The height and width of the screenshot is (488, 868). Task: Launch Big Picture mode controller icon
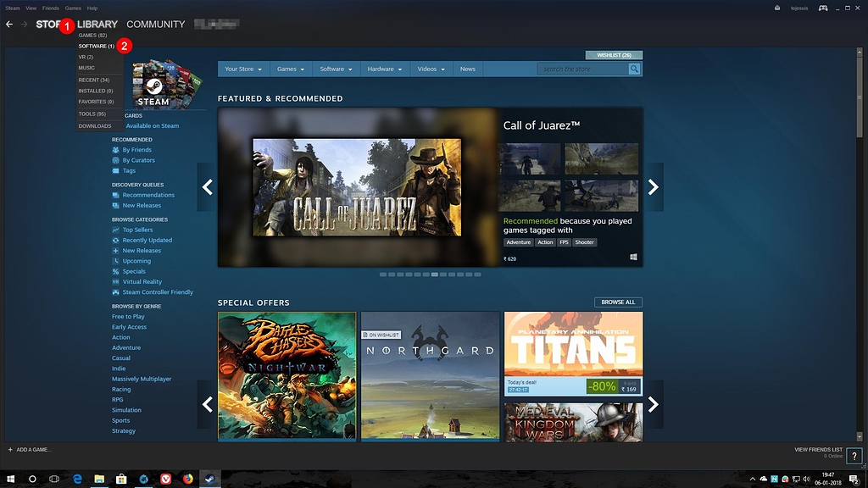click(823, 8)
